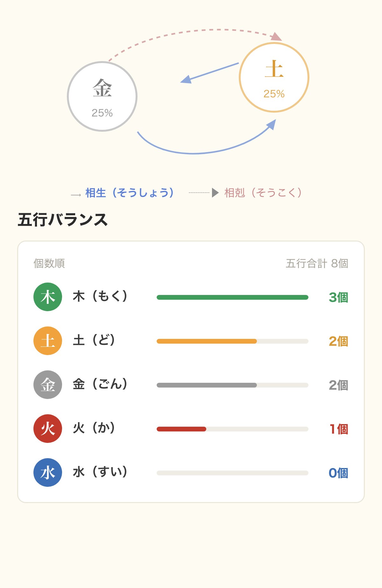This screenshot has height=588, width=382.
Task: Select the 3個 count for 木
Action: pyautogui.click(x=338, y=297)
